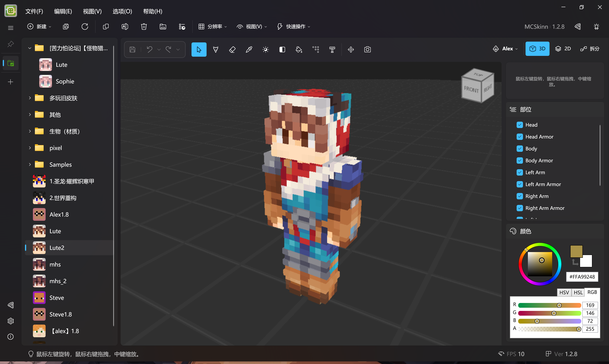Click the refresh icon in top toolbar
The width and height of the screenshot is (609, 364).
pyautogui.click(x=85, y=27)
